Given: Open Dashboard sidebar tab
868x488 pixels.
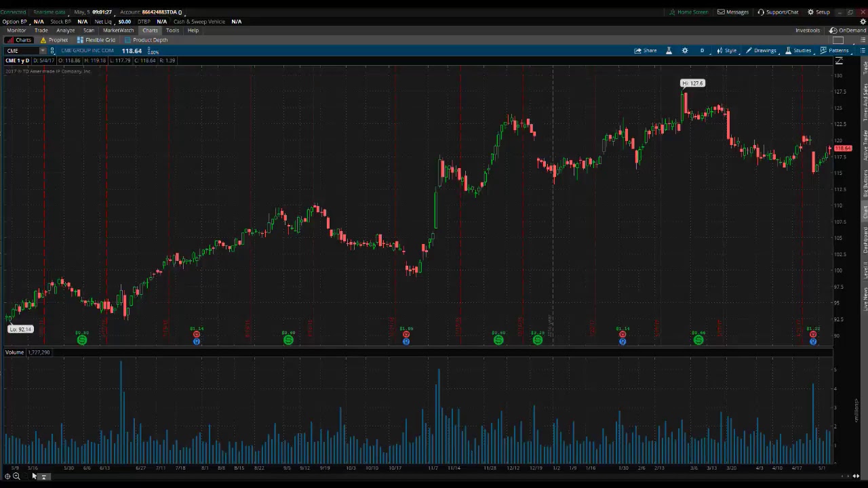Looking at the screenshot, I should (x=865, y=240).
